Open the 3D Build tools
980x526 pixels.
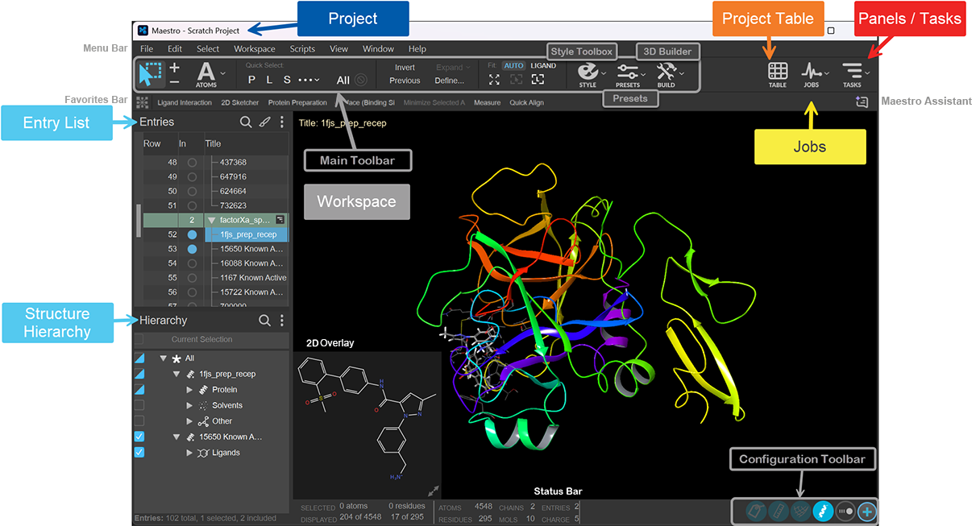point(666,74)
